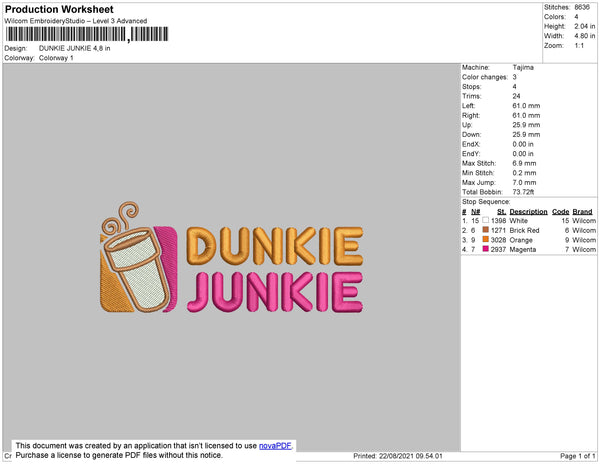Screen dimensions: 600x464
Task: Select the Color changes value 3
Action: click(x=515, y=77)
